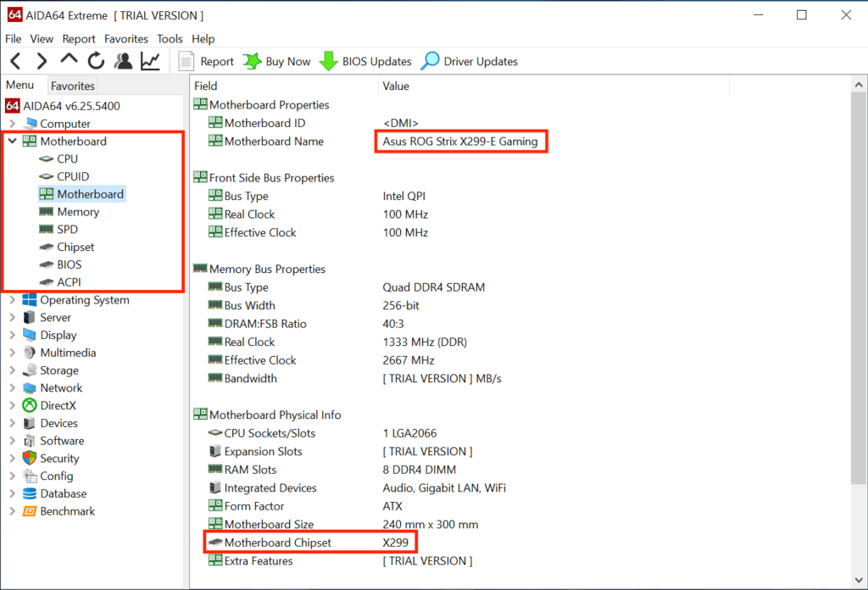Click the Driver Updates magnifier icon
This screenshot has width=868, height=590.
click(x=430, y=61)
